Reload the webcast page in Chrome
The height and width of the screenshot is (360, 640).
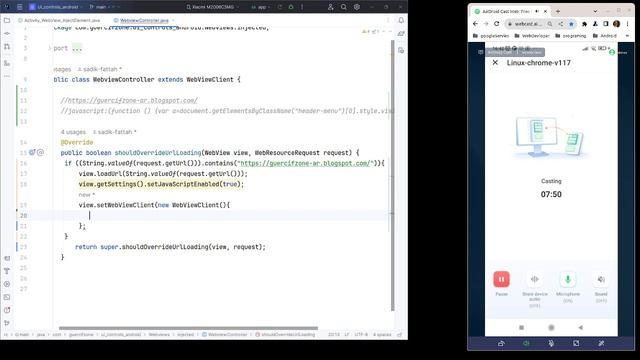coord(497,24)
